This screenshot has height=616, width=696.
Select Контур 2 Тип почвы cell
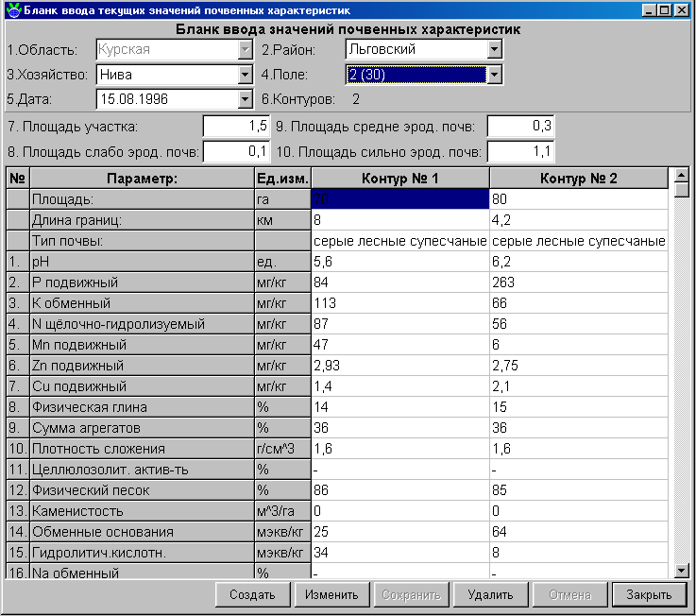579,241
